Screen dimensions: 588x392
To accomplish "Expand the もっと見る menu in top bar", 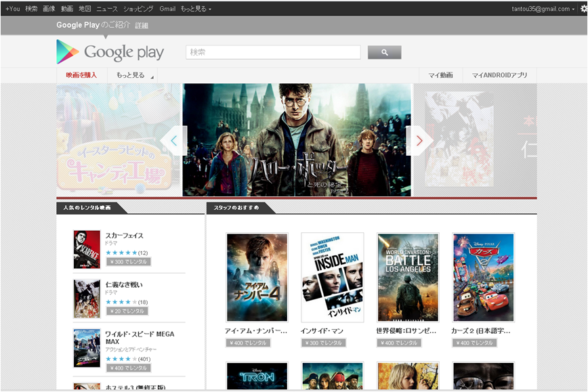I will click(x=196, y=9).
